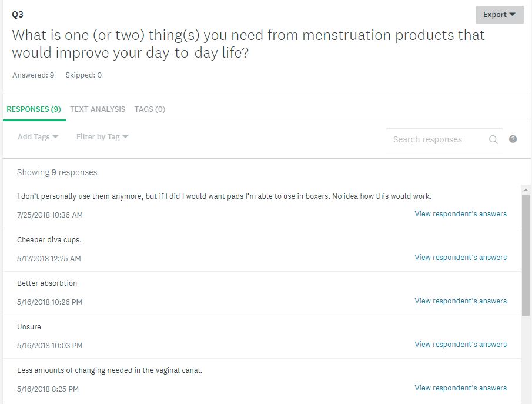View respondent's answers for Unsure response

pyautogui.click(x=460, y=344)
